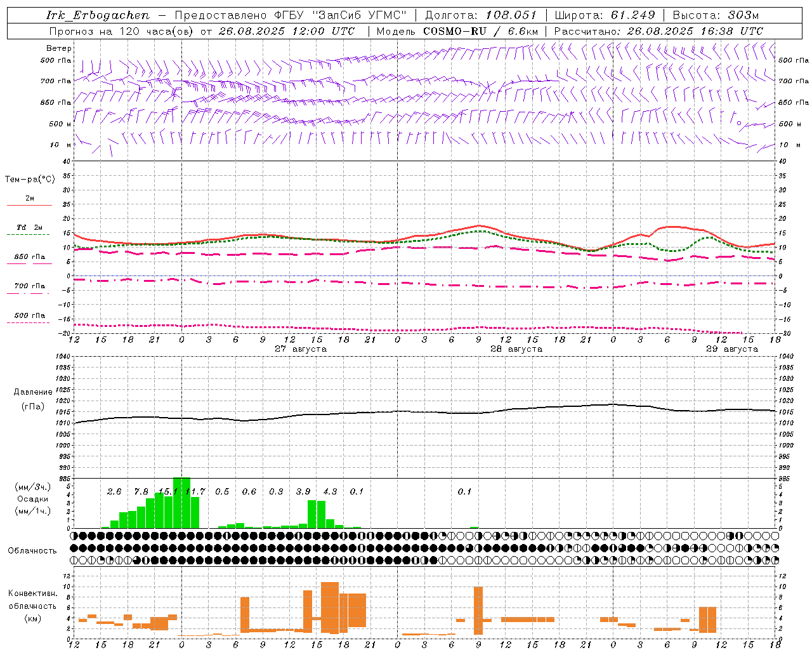
Task: Click precipitation value "15.1"
Action: (x=168, y=492)
